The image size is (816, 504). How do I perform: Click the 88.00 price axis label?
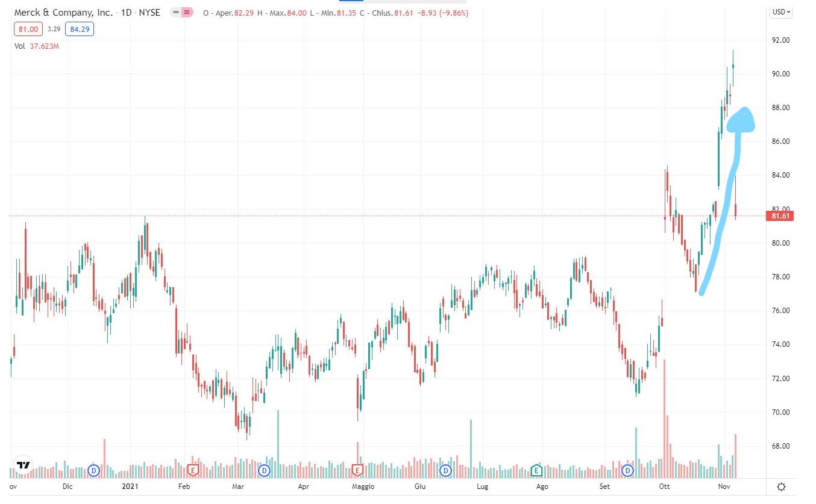tap(780, 108)
